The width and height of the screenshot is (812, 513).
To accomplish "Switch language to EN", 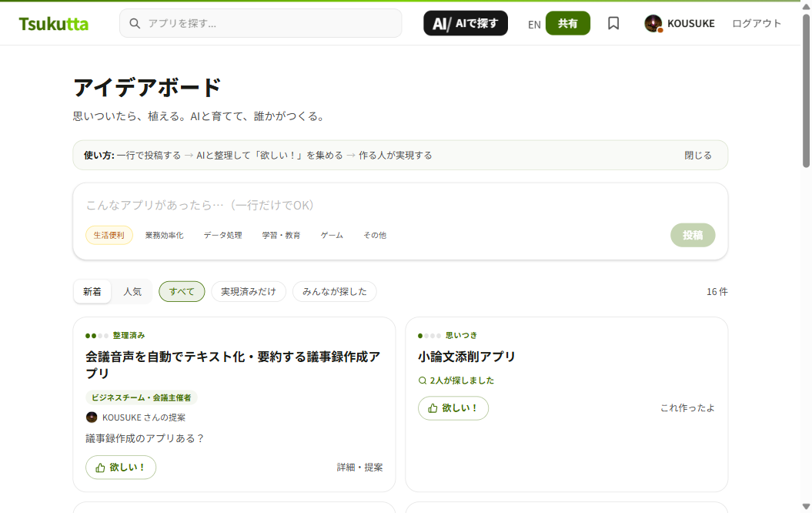I will (534, 25).
